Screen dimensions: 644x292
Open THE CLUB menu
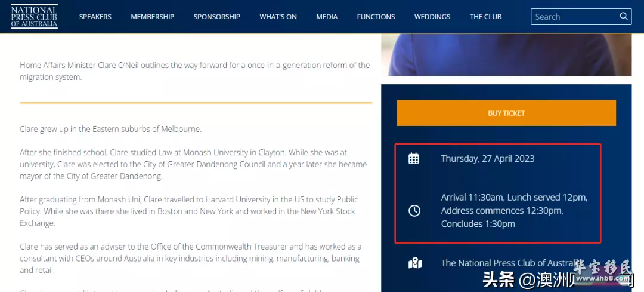point(486,17)
